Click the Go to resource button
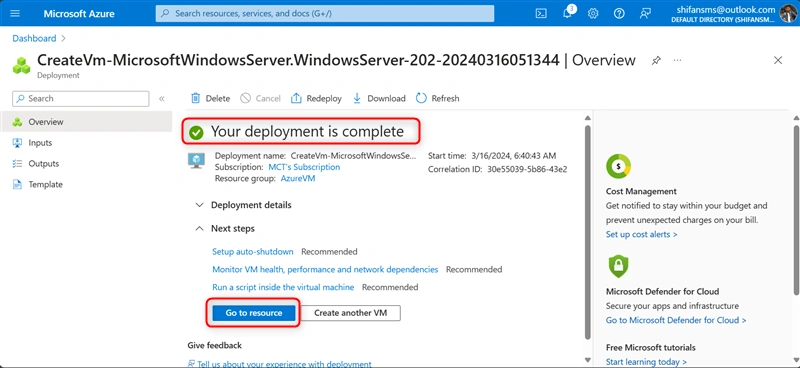 click(254, 313)
